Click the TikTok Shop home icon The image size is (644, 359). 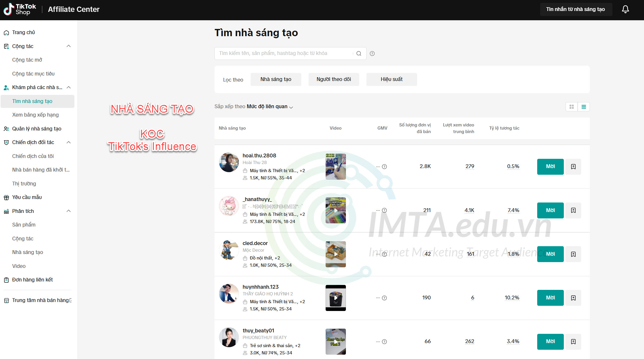tap(7, 32)
